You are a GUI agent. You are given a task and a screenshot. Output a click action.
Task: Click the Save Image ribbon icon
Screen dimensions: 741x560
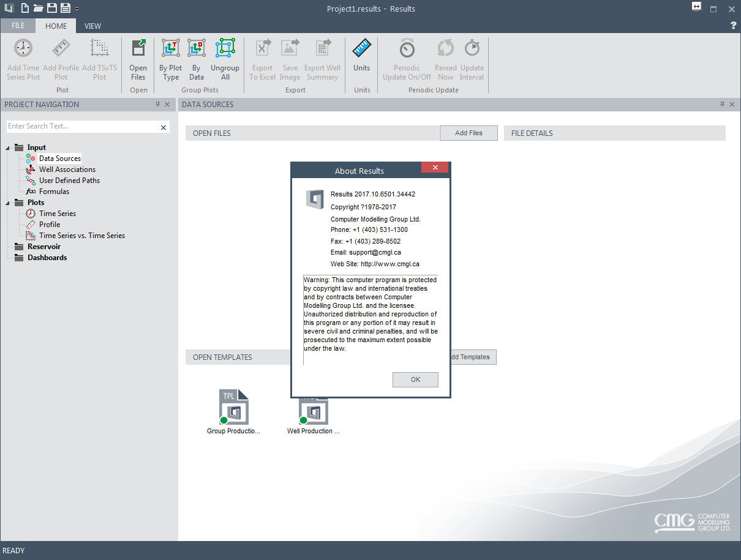[290, 48]
